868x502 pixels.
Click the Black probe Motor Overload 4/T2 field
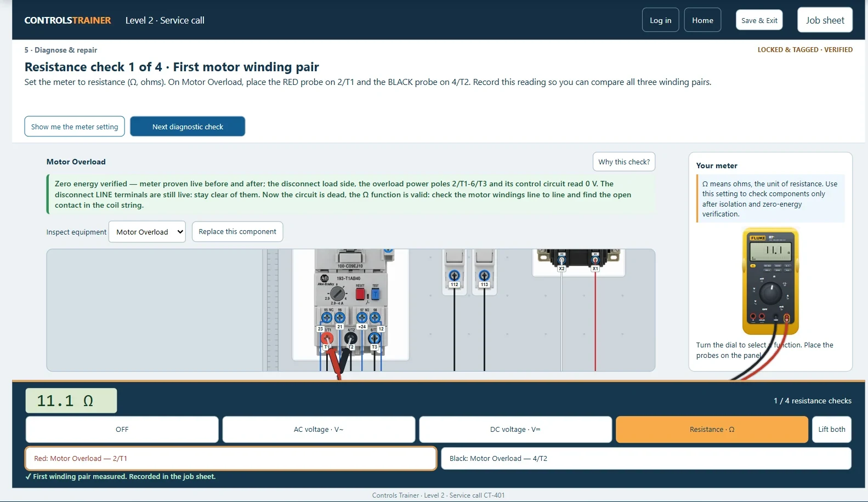click(x=646, y=459)
